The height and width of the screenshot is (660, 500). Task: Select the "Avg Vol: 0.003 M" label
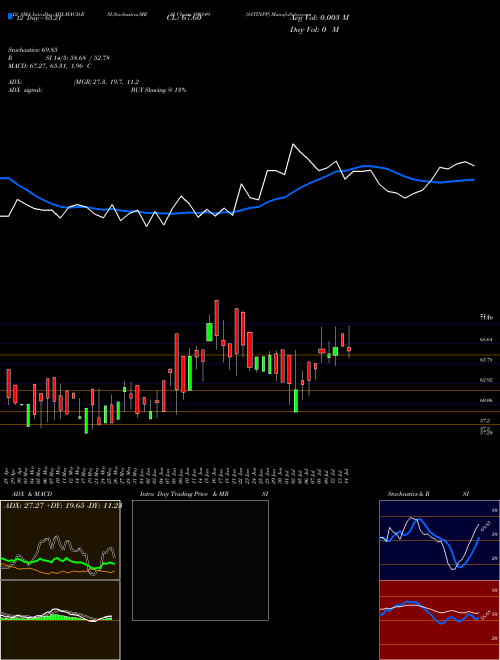pos(319,18)
